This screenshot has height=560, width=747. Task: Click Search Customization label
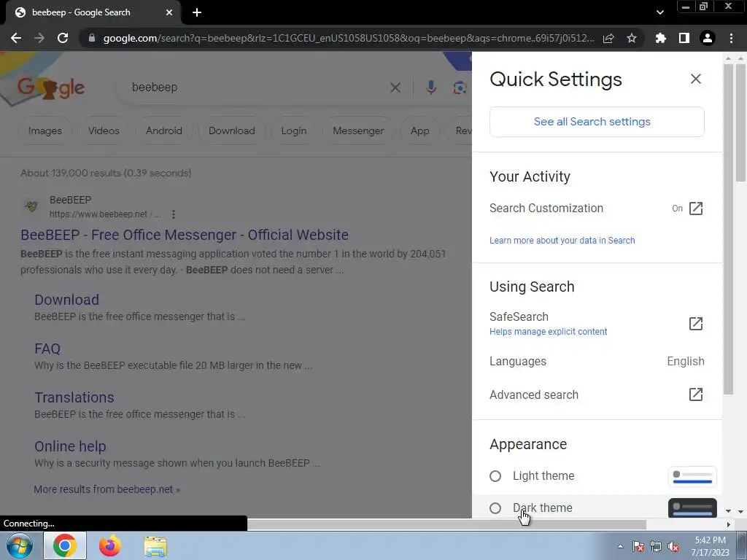coord(546,208)
